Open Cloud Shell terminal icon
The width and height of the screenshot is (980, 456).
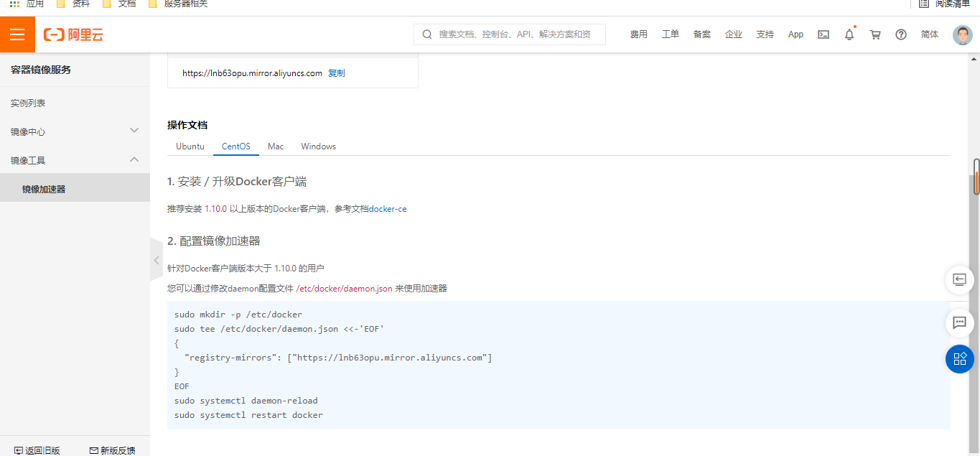tap(823, 34)
